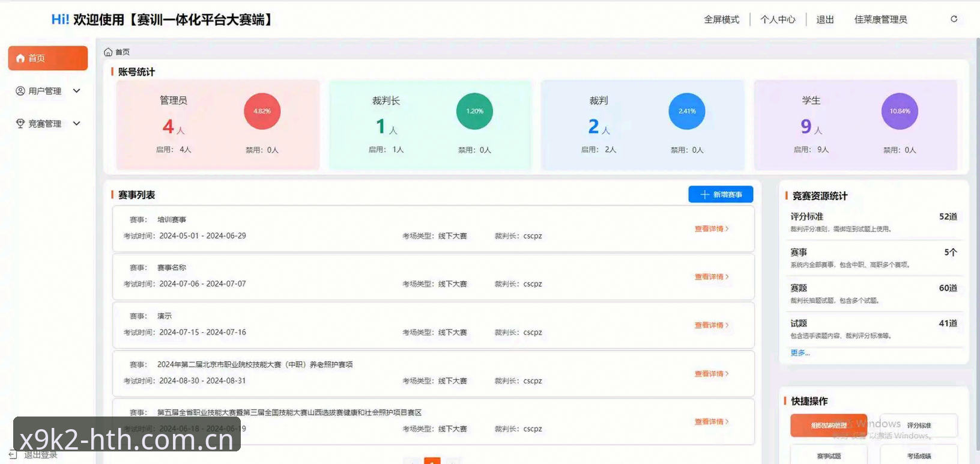This screenshot has height=464, width=980.
Task: Click the 2024年第二届北京市职业院校技能大赛 event name
Action: 255,365
